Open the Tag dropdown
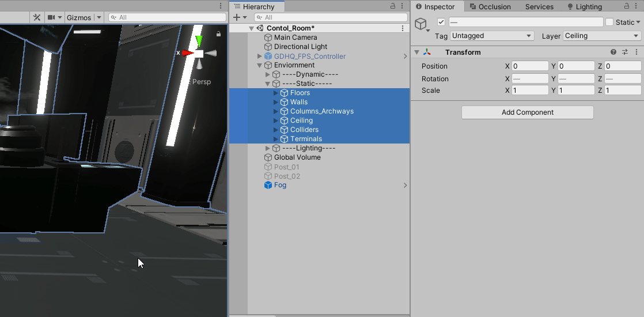This screenshot has height=317, width=644. click(492, 36)
